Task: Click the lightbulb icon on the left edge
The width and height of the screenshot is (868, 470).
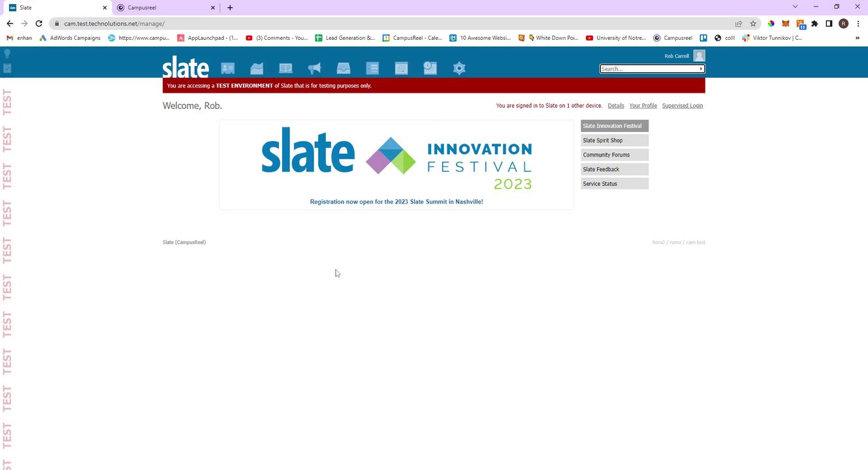Action: pos(7,55)
